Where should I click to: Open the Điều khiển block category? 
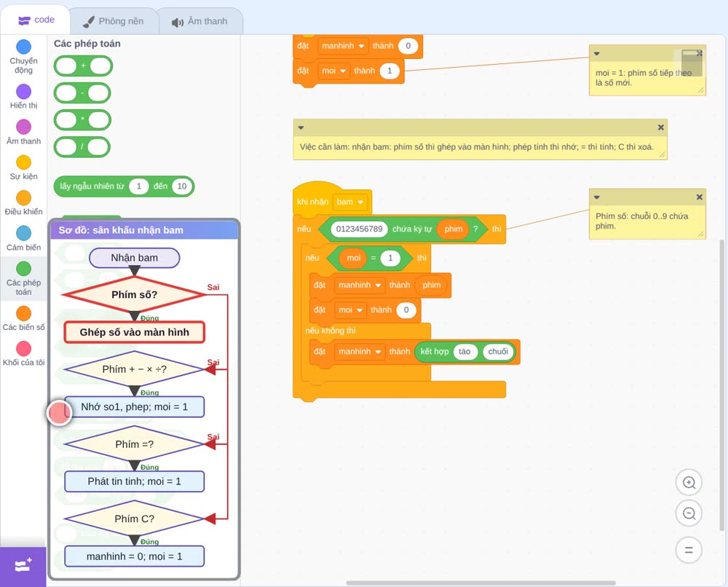[x=24, y=203]
